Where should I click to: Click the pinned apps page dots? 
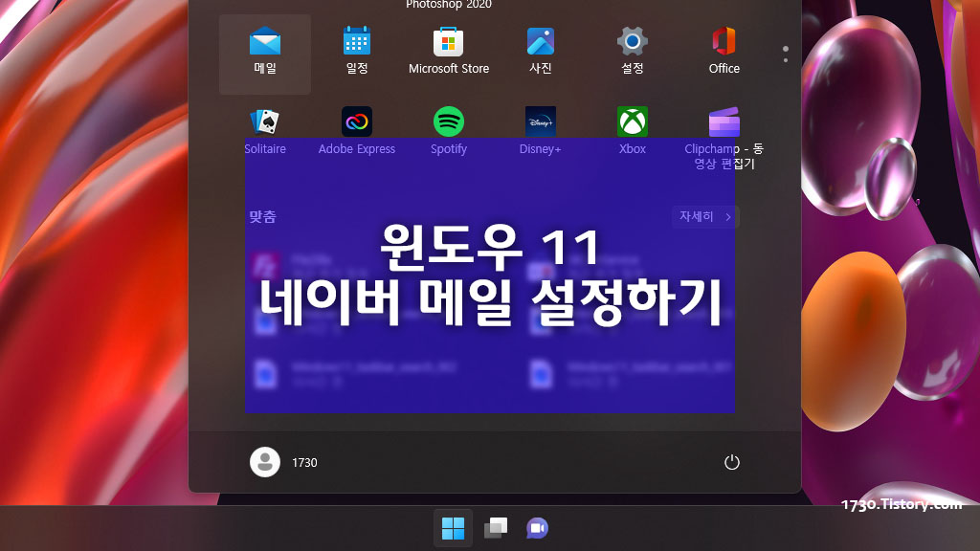(786, 55)
